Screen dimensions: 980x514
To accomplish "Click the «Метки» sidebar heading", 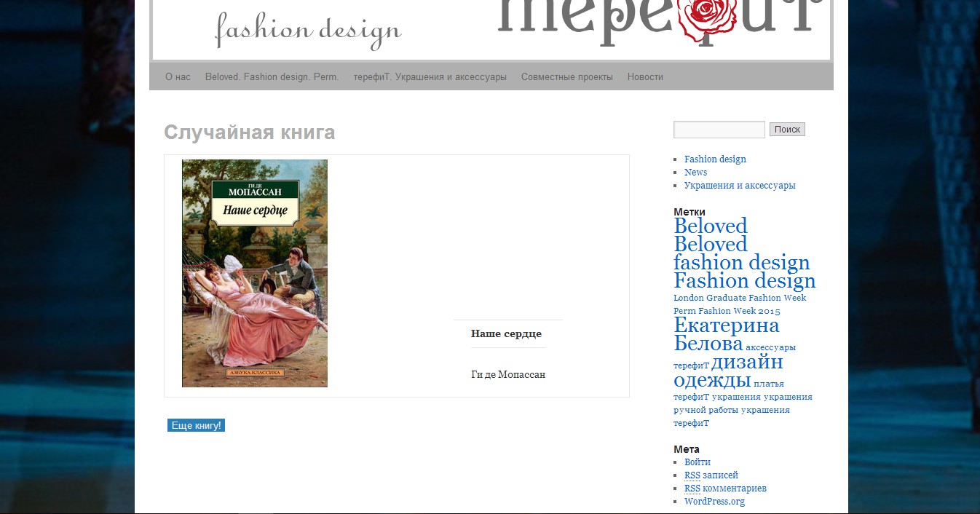I will click(x=689, y=212).
